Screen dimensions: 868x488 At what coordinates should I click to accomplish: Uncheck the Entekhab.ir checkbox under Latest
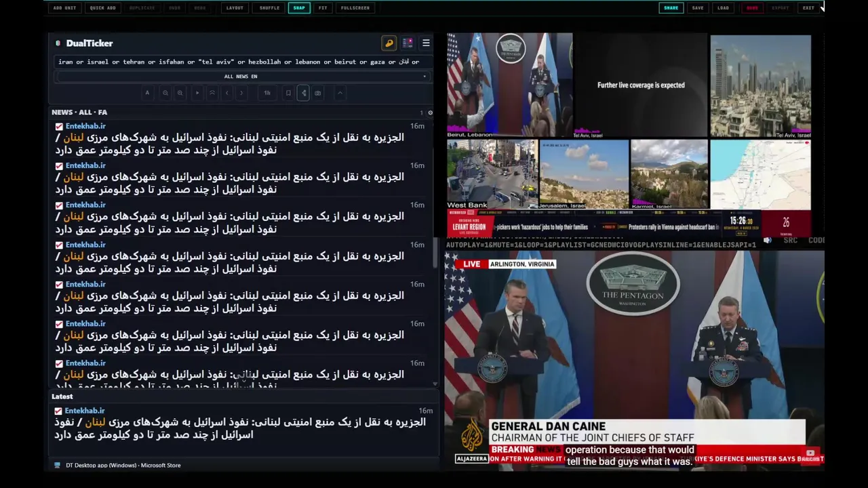point(58,411)
